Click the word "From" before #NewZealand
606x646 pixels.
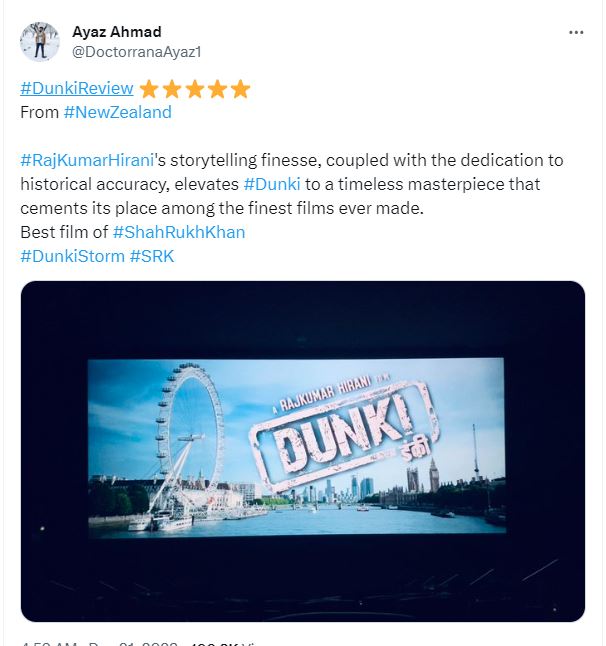(39, 112)
